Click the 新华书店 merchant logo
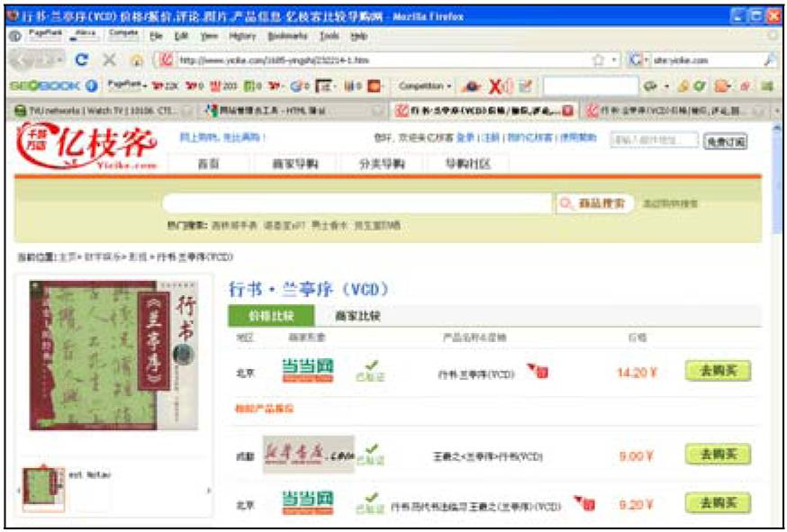Image resolution: width=787 pixels, height=532 pixels. (x=309, y=455)
